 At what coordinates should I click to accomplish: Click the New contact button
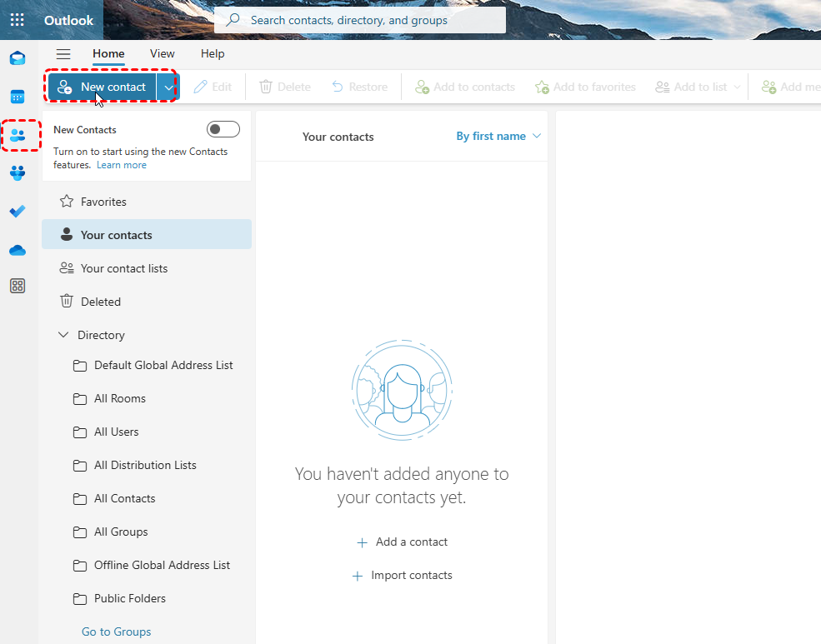tap(102, 87)
